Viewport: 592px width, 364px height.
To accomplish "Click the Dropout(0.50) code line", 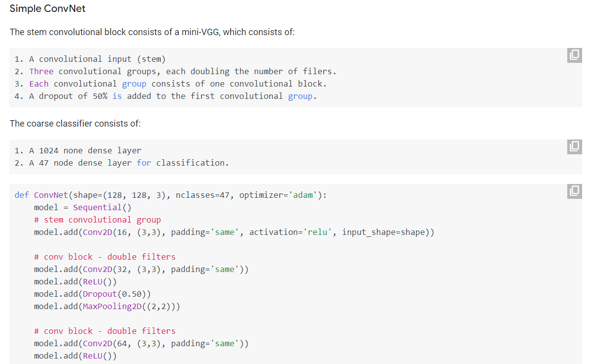I will pyautogui.click(x=92, y=294).
